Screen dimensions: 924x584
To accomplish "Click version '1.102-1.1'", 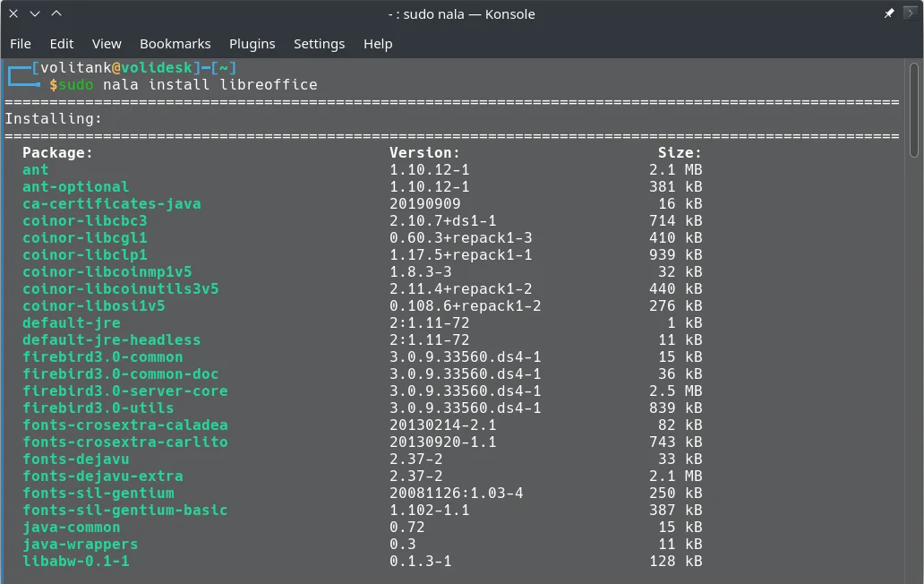I will click(430, 511).
